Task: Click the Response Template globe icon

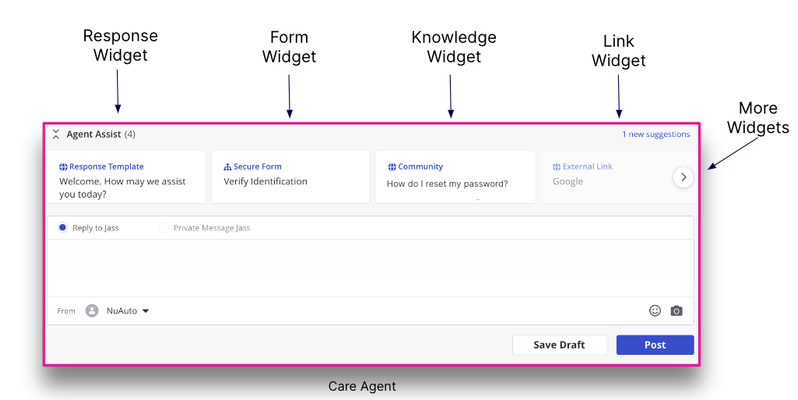Action: click(63, 167)
